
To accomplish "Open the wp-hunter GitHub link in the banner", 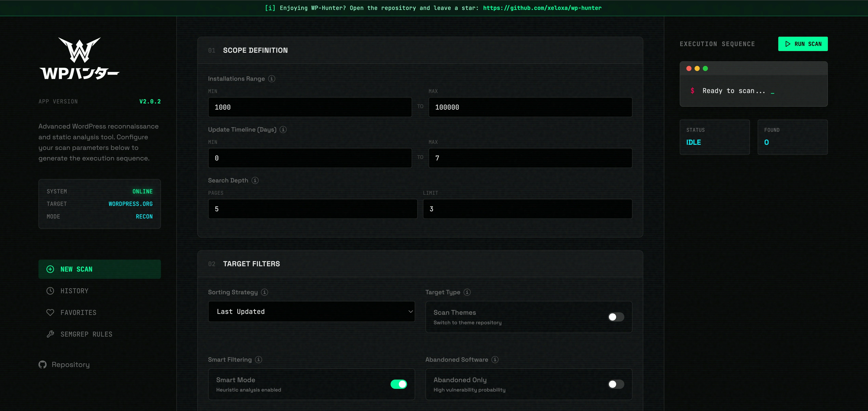I will (542, 8).
